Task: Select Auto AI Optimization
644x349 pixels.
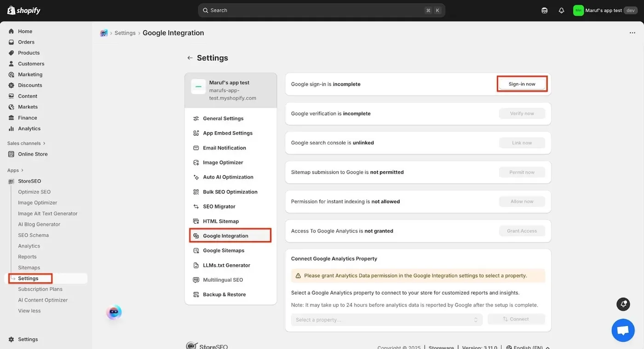Action: (228, 177)
